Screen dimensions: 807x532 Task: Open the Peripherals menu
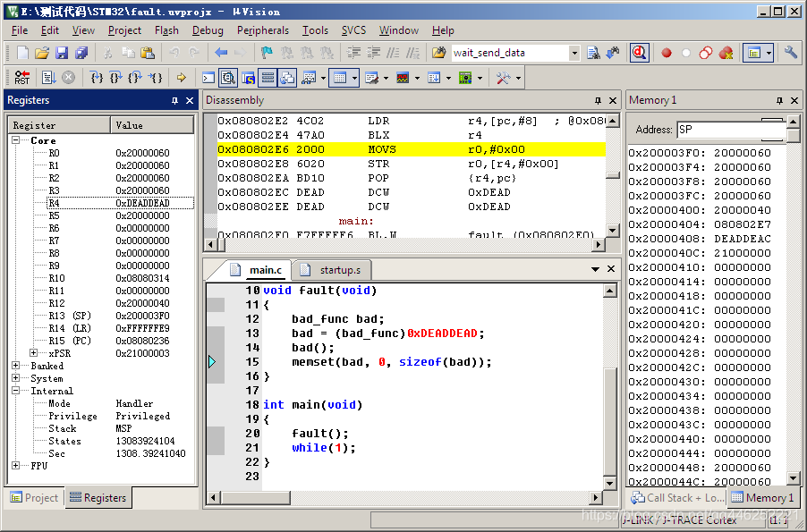[262, 30]
